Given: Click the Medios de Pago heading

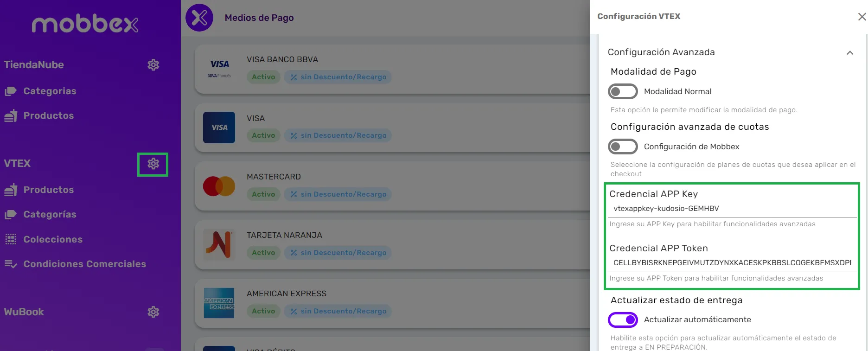Looking at the screenshot, I should coord(259,18).
